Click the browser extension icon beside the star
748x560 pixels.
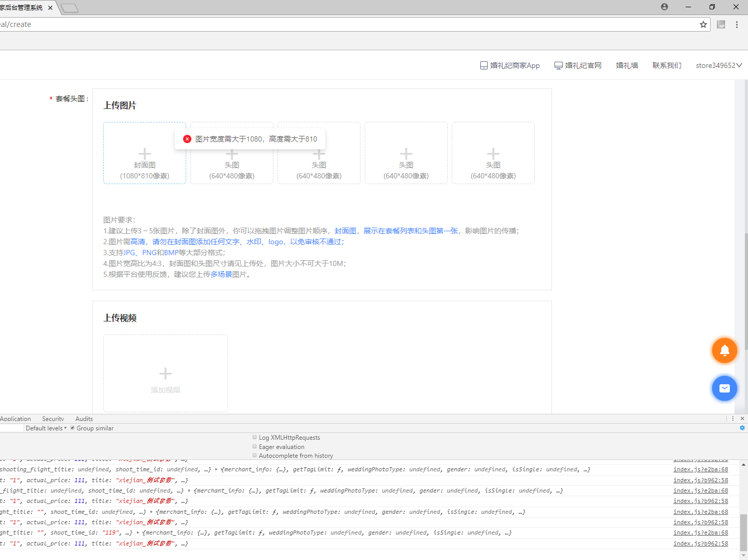pyautogui.click(x=721, y=24)
